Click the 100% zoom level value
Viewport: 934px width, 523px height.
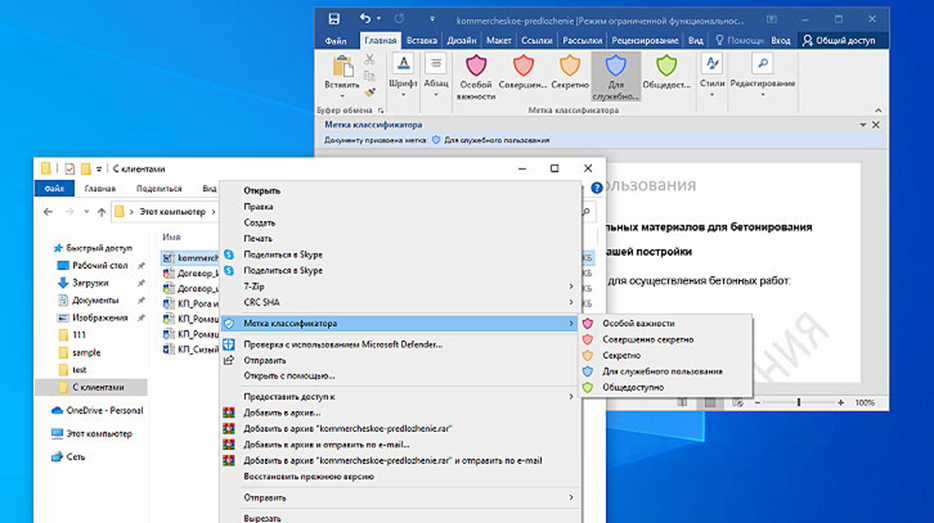[865, 403]
